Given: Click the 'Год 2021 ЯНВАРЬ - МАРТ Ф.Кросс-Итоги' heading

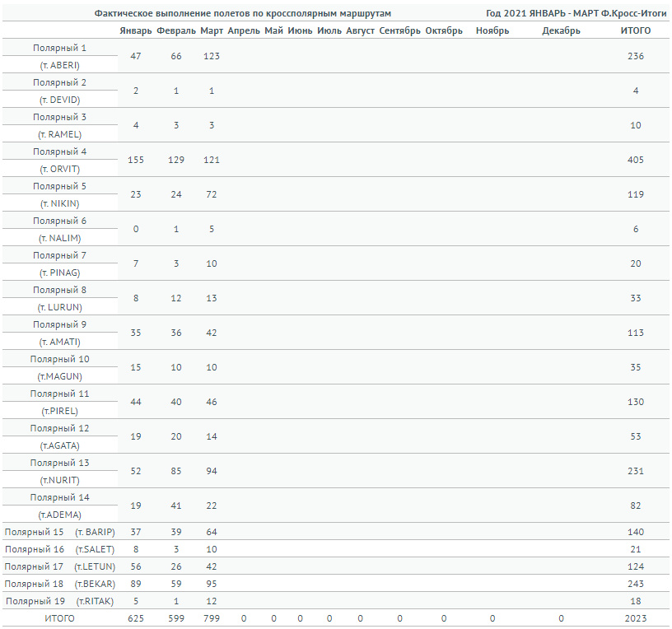Looking at the screenshot, I should (576, 13).
